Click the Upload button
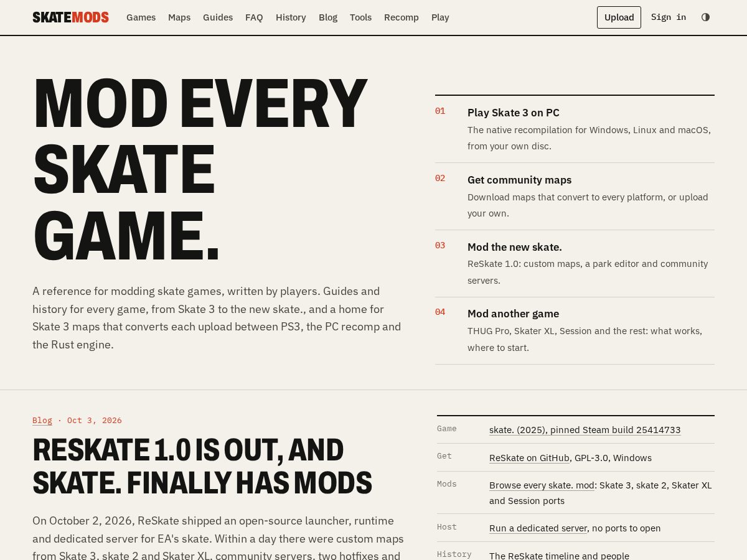The image size is (747, 560). [x=619, y=17]
